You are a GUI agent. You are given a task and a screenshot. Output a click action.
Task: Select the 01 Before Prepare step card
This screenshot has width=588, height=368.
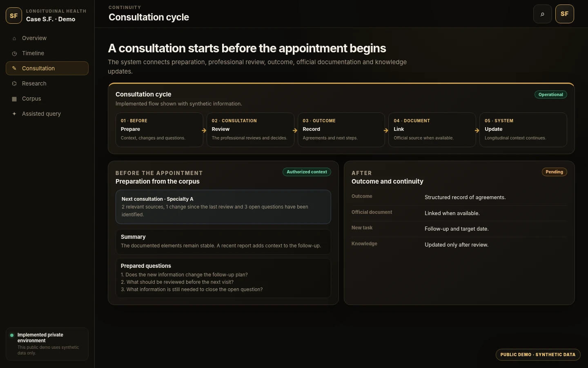[x=159, y=130]
